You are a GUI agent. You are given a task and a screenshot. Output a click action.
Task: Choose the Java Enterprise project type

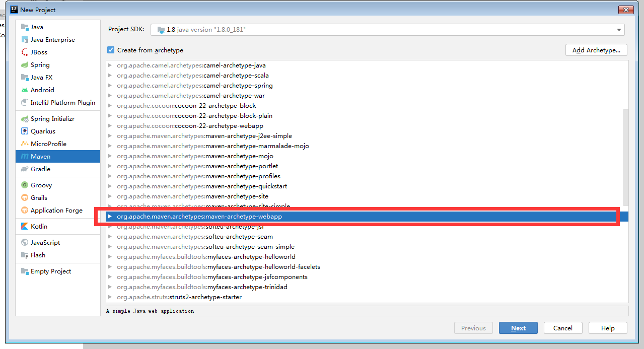point(58,40)
